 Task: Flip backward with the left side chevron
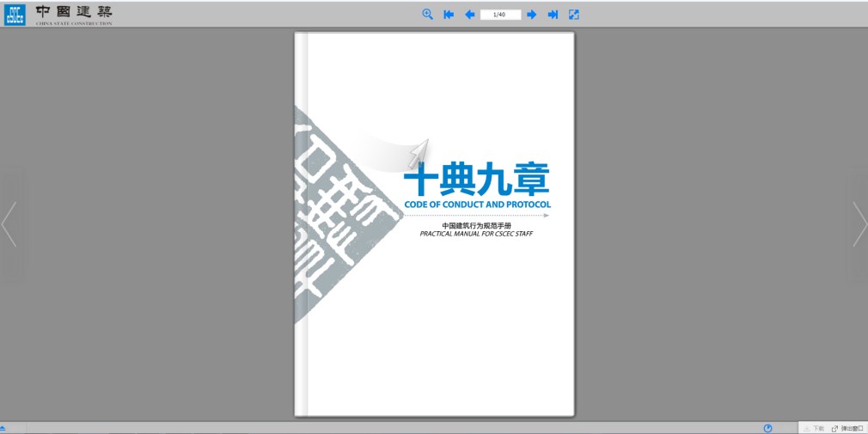point(9,224)
